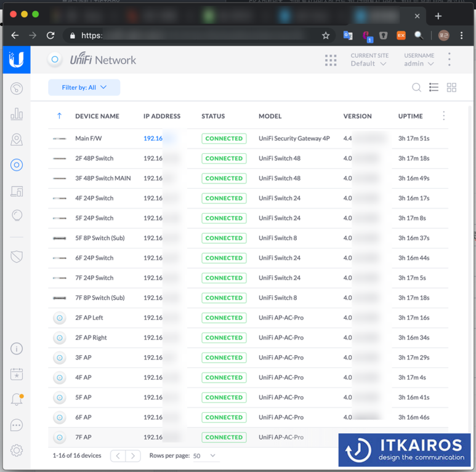Open the Filter by: All dropdown
The image size is (476, 472).
coord(84,87)
